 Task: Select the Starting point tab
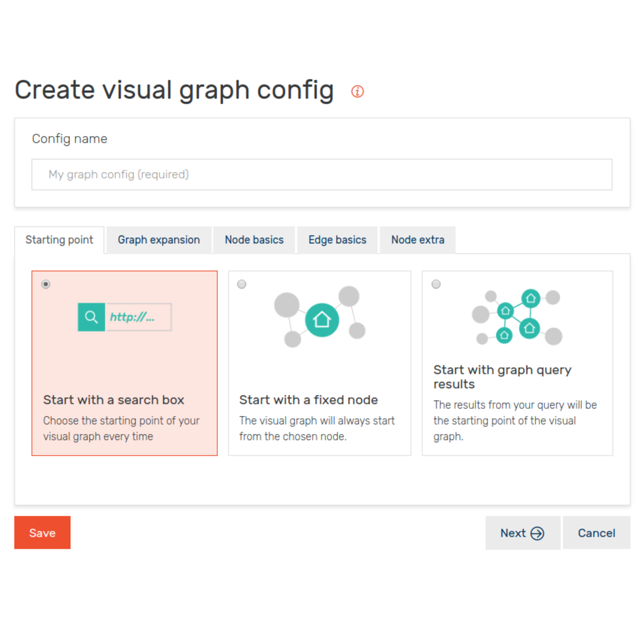(59, 240)
